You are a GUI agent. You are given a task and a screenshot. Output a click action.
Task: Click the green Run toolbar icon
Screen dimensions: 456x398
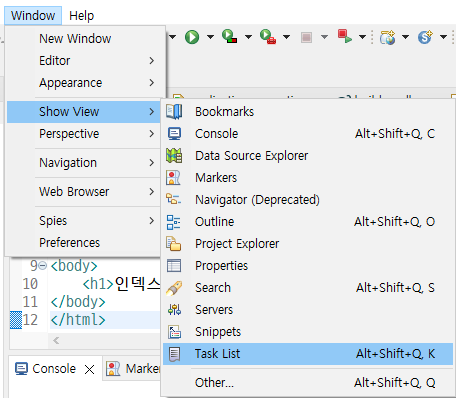pyautogui.click(x=192, y=37)
